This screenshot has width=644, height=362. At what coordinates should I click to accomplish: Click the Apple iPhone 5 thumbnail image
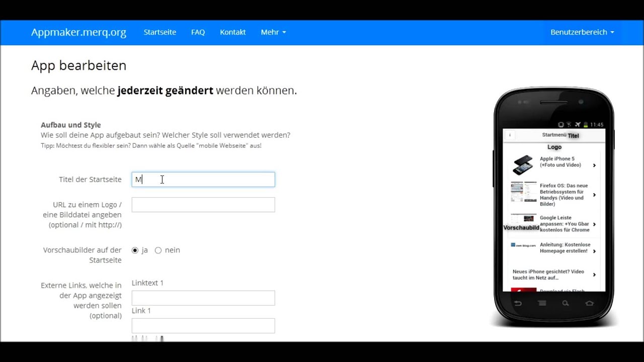[523, 165]
